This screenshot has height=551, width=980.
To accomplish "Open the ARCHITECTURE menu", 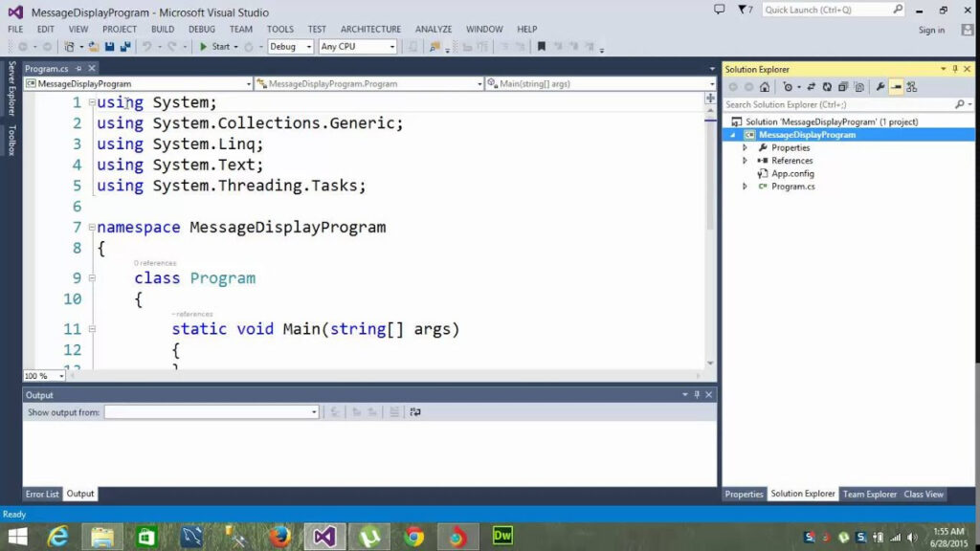I will [x=370, y=30].
